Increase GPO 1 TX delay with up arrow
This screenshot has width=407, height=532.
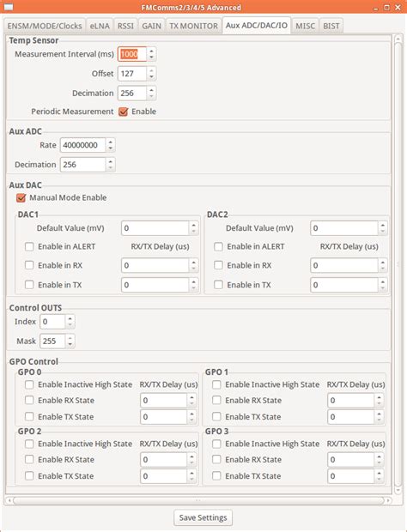[380, 414]
